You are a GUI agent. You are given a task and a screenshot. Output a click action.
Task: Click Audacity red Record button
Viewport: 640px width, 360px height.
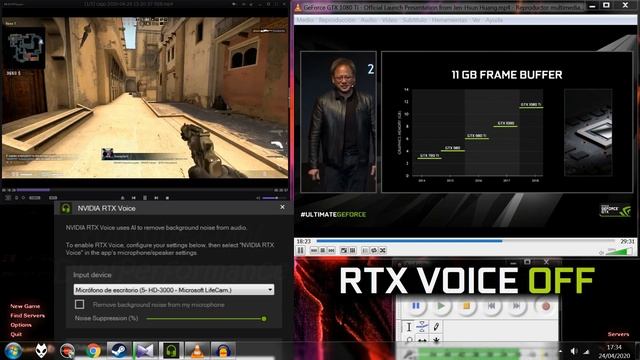[x=546, y=306]
